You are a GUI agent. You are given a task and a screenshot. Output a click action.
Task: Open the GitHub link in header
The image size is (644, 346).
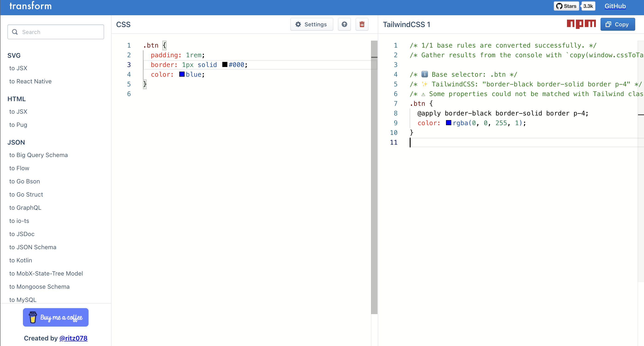pyautogui.click(x=615, y=6)
